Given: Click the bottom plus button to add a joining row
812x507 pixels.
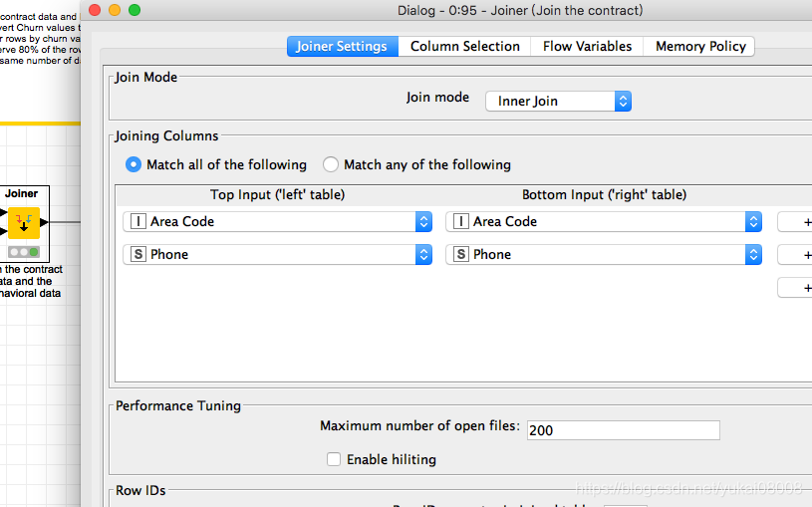Looking at the screenshot, I should 797,288.
